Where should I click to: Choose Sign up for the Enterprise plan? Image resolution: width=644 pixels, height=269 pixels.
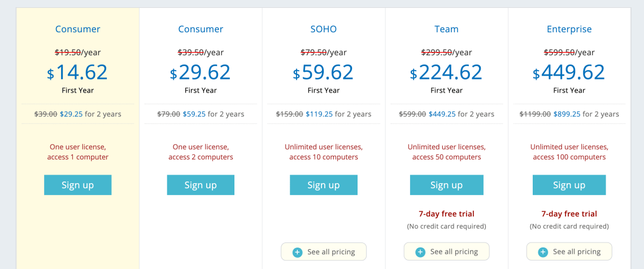click(569, 185)
